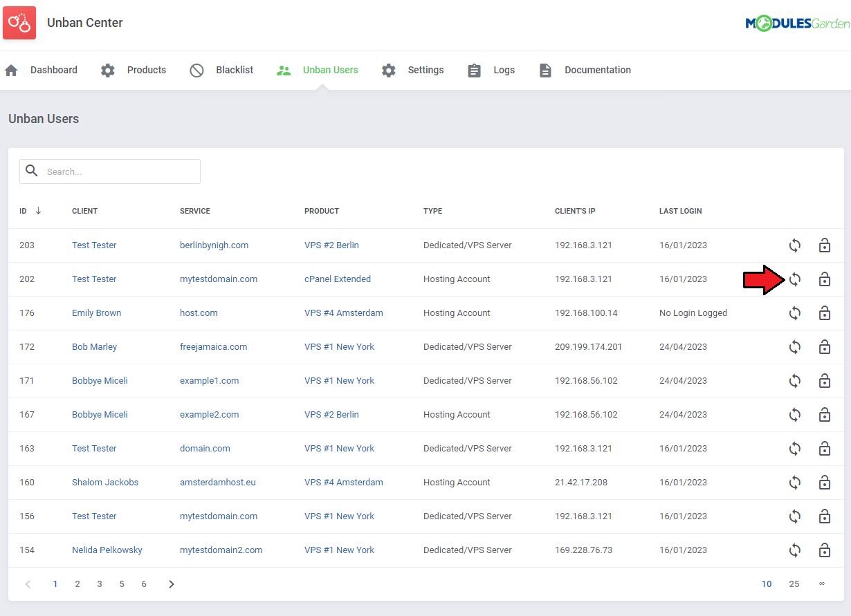Viewport: 851px width, 616px height.
Task: Click the search magnifier icon
Action: click(x=31, y=171)
